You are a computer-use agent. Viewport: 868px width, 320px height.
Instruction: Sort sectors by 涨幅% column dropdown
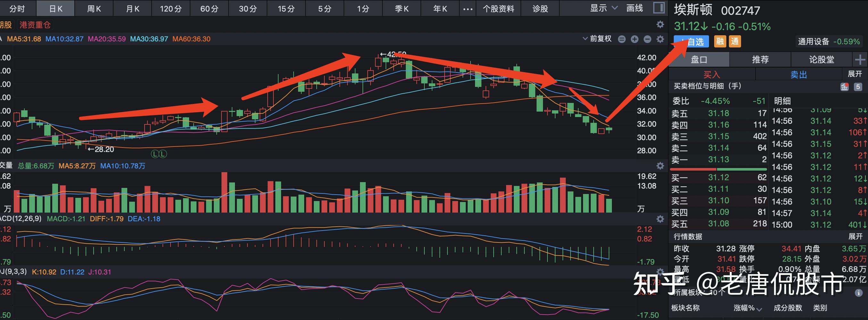[747, 308]
